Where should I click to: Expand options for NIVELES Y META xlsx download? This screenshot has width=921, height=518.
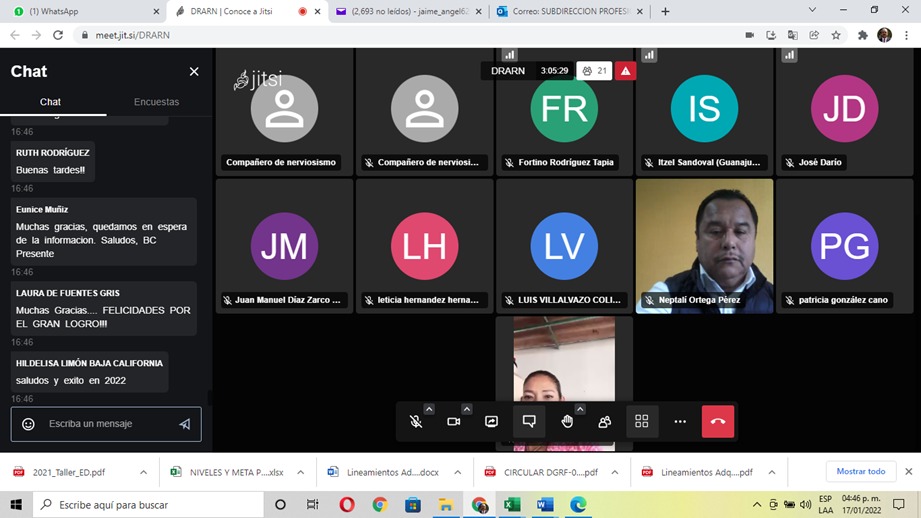point(301,472)
